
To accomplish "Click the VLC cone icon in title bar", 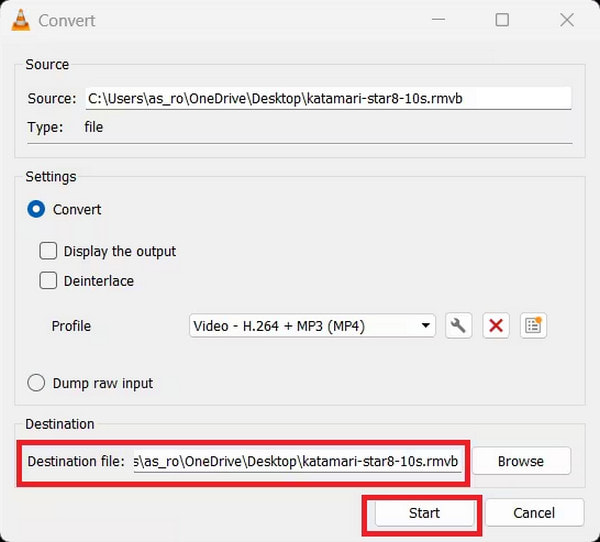I will tap(21, 20).
